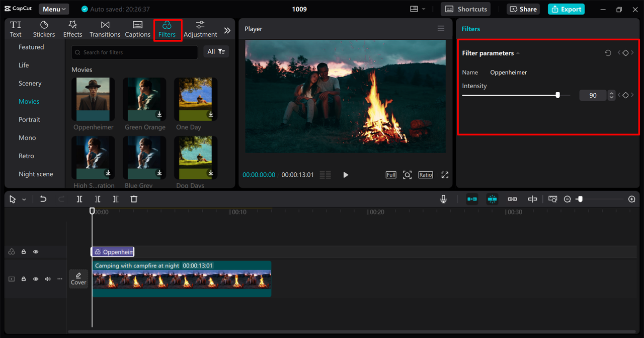The width and height of the screenshot is (644, 338).
Task: Click the Split tool in timeline toolbar
Action: click(79, 199)
